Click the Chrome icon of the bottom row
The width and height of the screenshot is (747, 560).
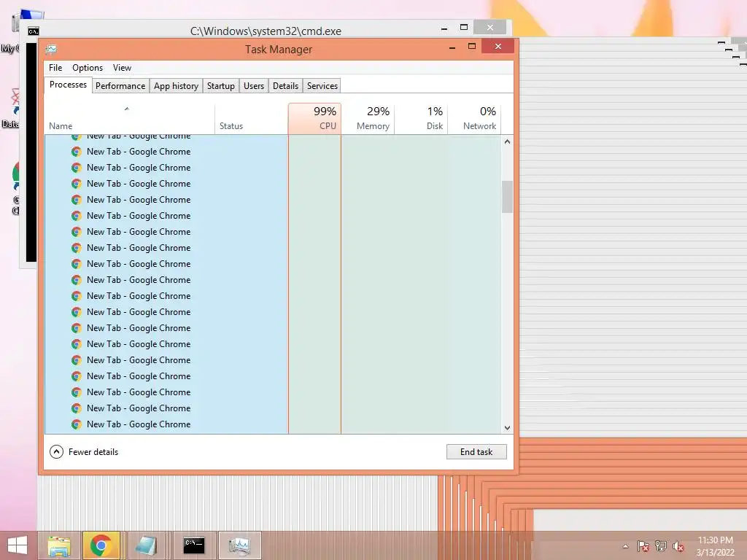click(76, 424)
